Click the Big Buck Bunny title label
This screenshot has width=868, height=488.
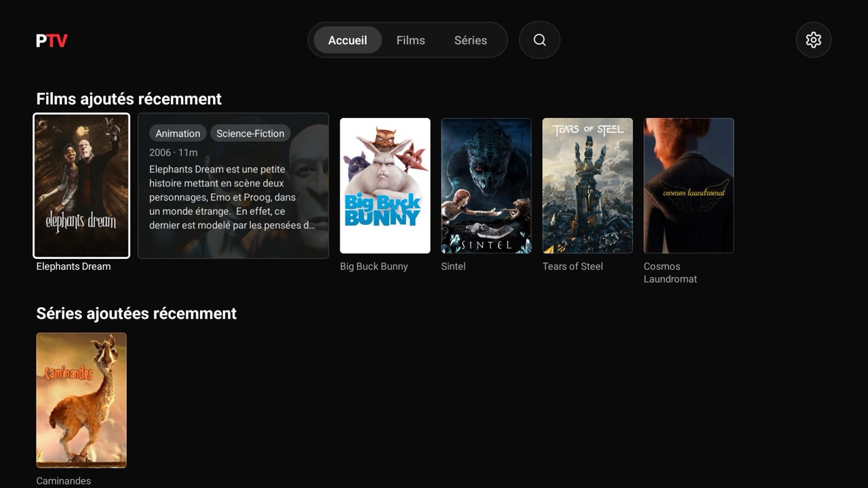point(374,266)
